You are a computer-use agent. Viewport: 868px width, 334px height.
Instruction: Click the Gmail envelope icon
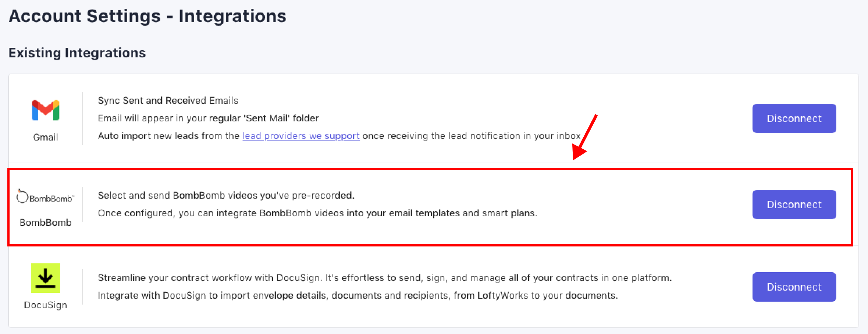coord(46,110)
